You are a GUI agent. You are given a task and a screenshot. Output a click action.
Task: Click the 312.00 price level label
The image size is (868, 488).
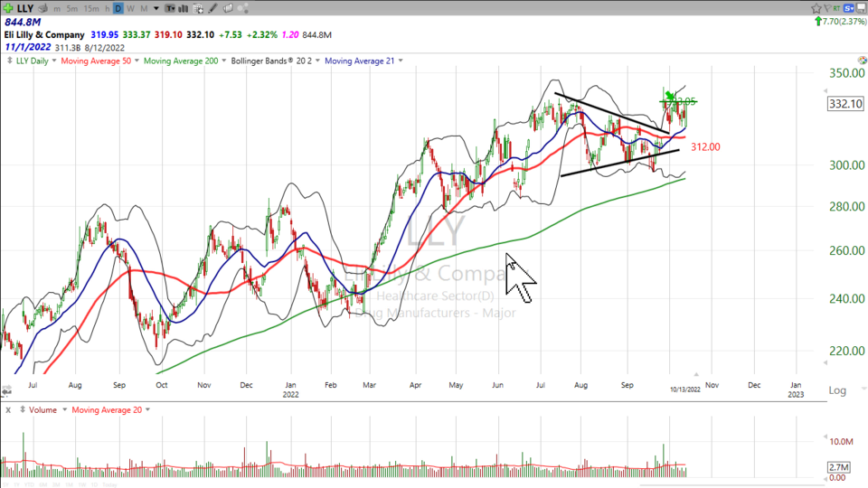705,146
